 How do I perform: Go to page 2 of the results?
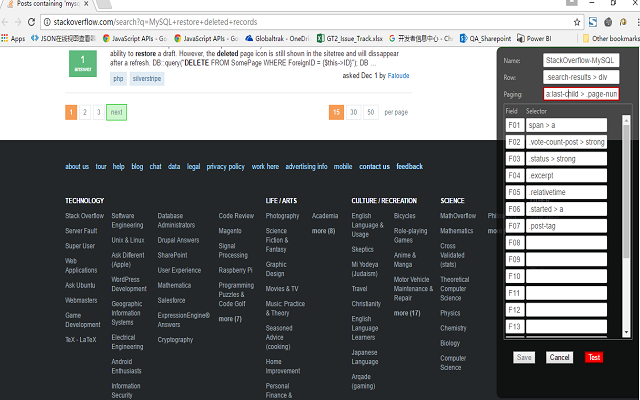click(85, 112)
